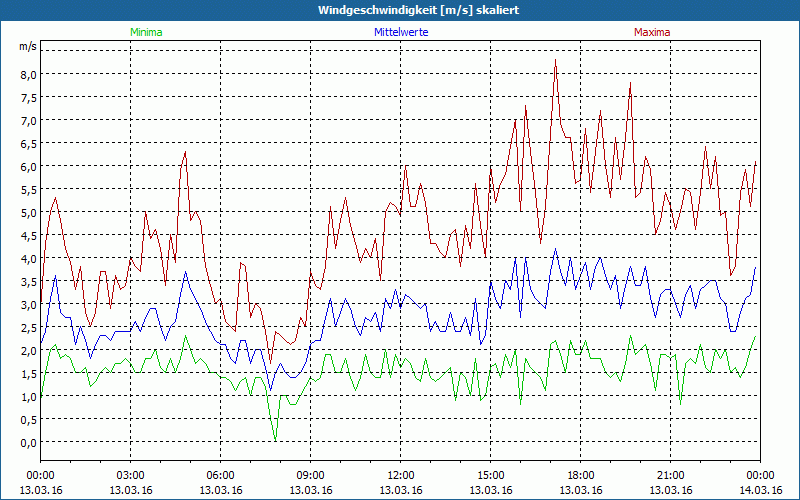Image resolution: width=800 pixels, height=500 pixels.
Task: Select the 09:00 time axis label
Action: (x=310, y=475)
